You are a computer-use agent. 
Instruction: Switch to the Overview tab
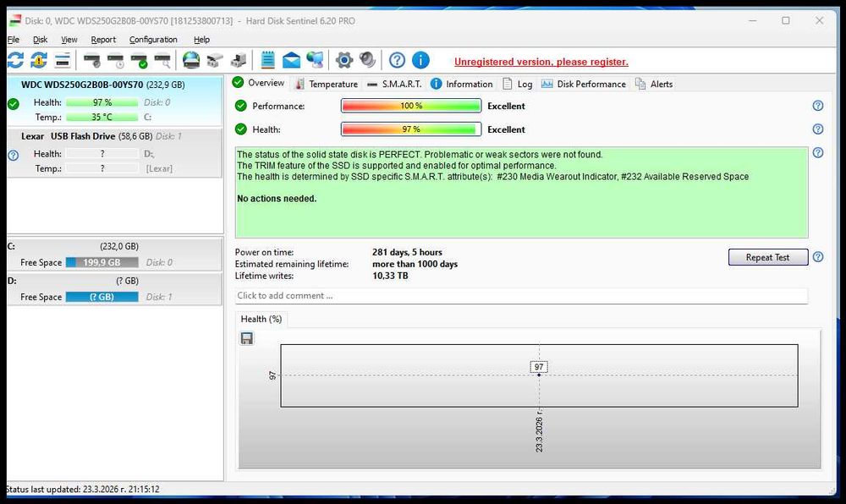pyautogui.click(x=259, y=83)
